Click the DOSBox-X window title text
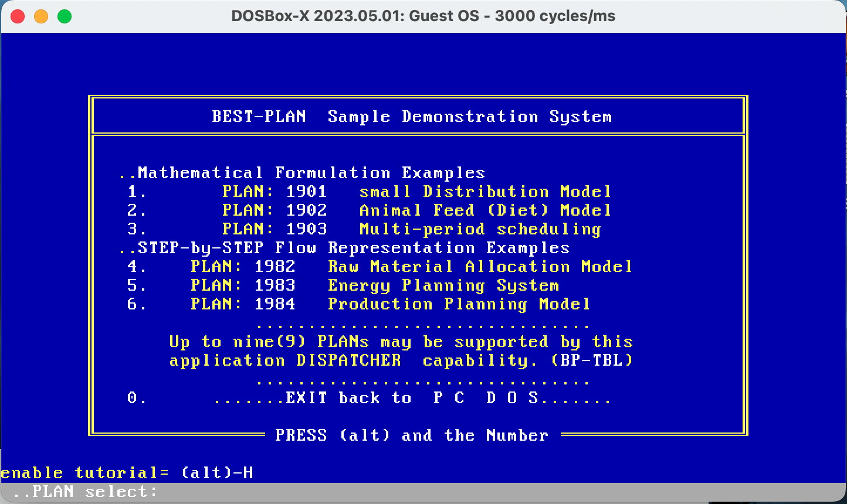This screenshot has width=847, height=504. click(423, 16)
